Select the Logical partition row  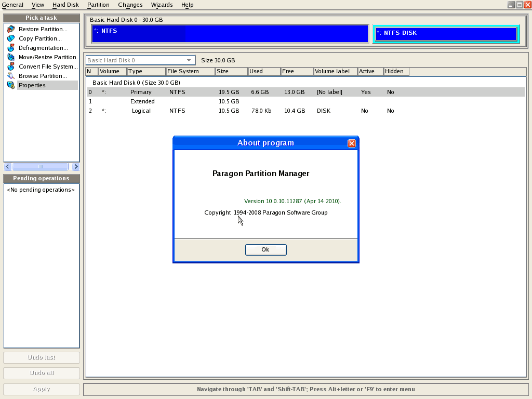click(305, 111)
